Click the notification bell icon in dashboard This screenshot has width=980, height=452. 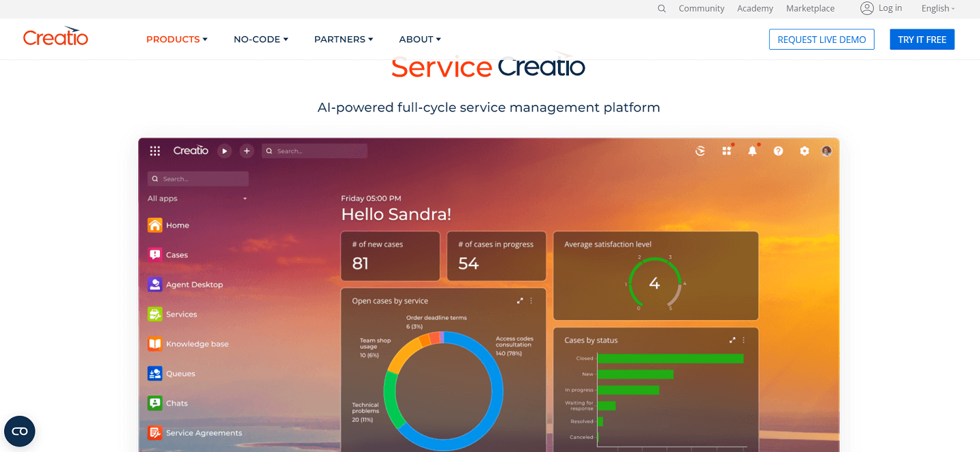pos(753,151)
